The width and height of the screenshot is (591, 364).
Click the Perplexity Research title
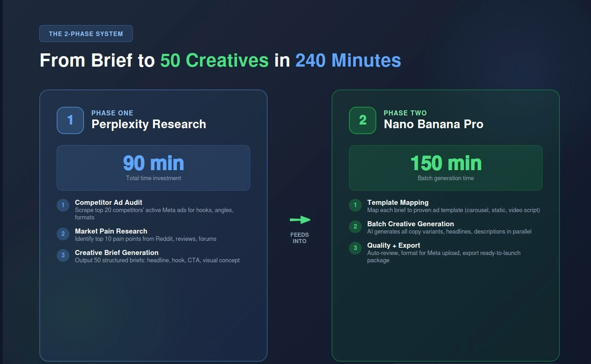point(149,124)
